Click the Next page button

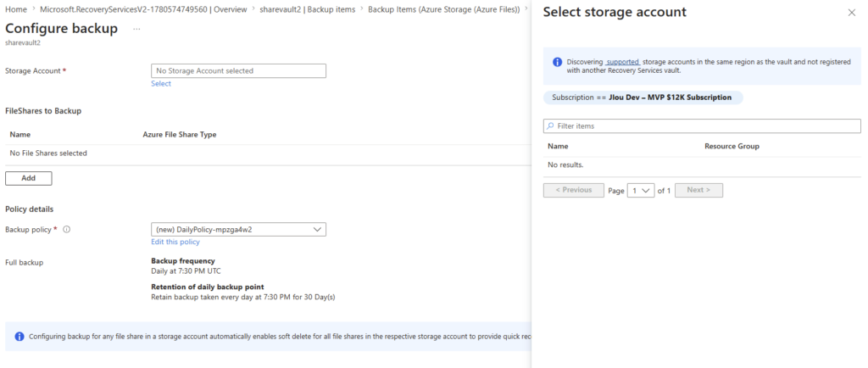click(698, 191)
